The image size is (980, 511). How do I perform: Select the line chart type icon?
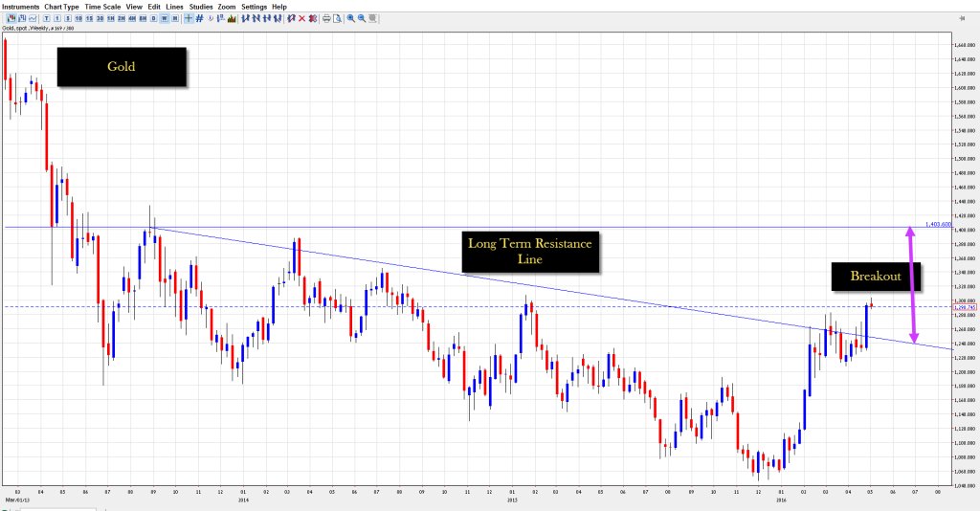pos(33,19)
